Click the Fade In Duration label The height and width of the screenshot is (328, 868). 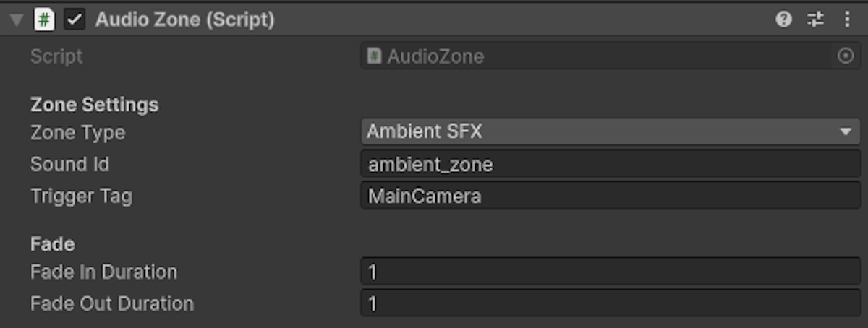tap(103, 272)
